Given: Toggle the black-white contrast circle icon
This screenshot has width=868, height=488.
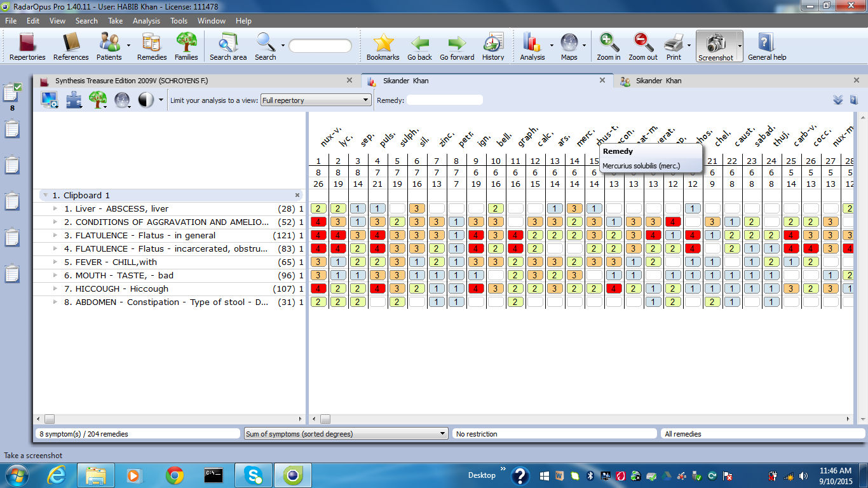Looking at the screenshot, I should click(x=146, y=100).
